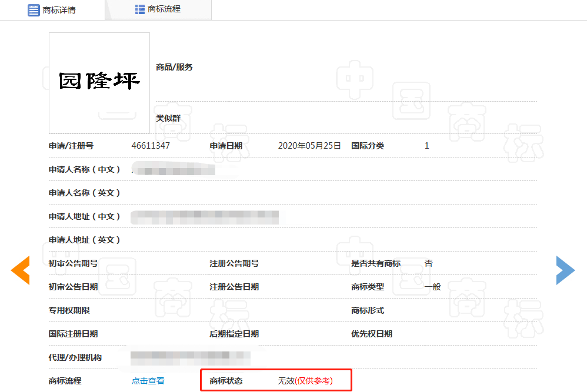Click the 园隆坪 trademark image
Viewport: 587px width, 392px height.
click(x=99, y=83)
